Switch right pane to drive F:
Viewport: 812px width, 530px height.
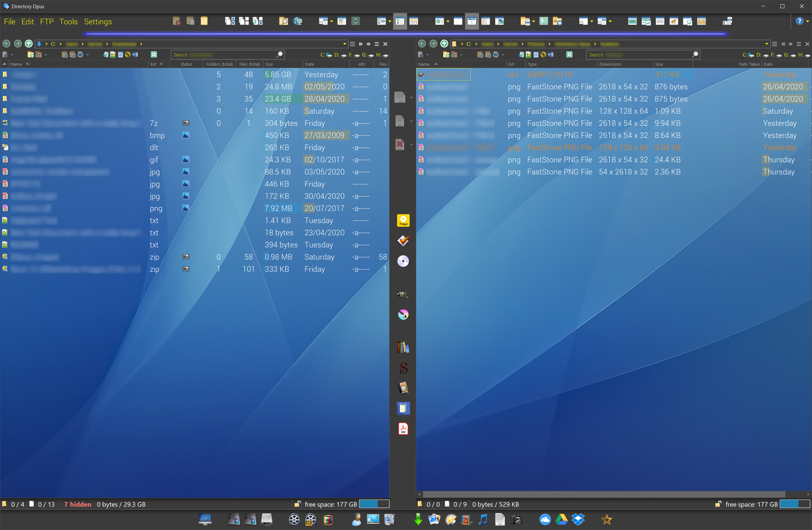point(776,55)
